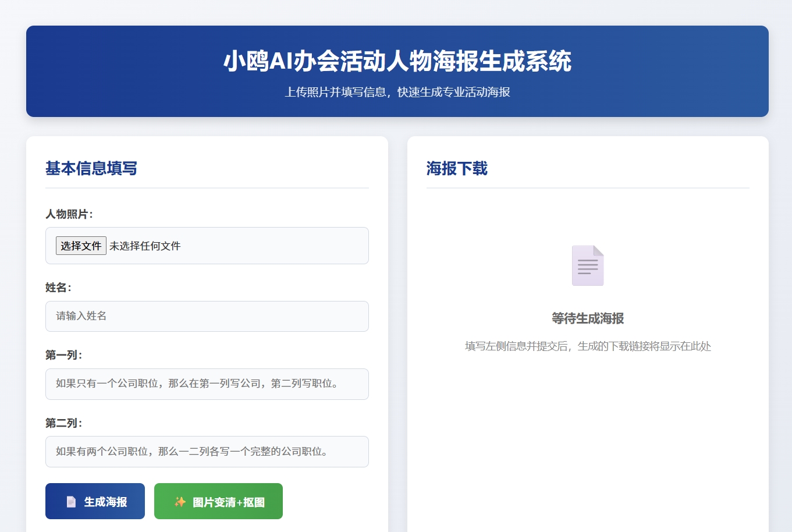The height and width of the screenshot is (532, 792).
Task: Click the 人物照片 field label
Action: click(x=69, y=214)
